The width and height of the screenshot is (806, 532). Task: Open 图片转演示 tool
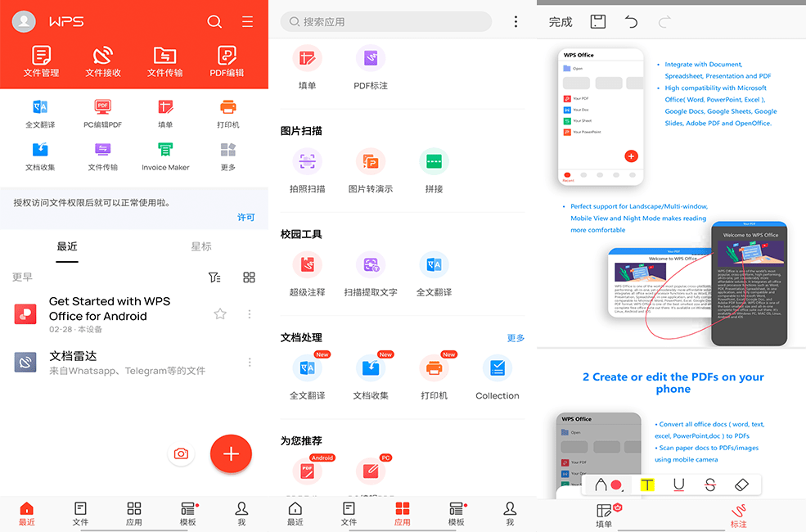click(x=371, y=171)
